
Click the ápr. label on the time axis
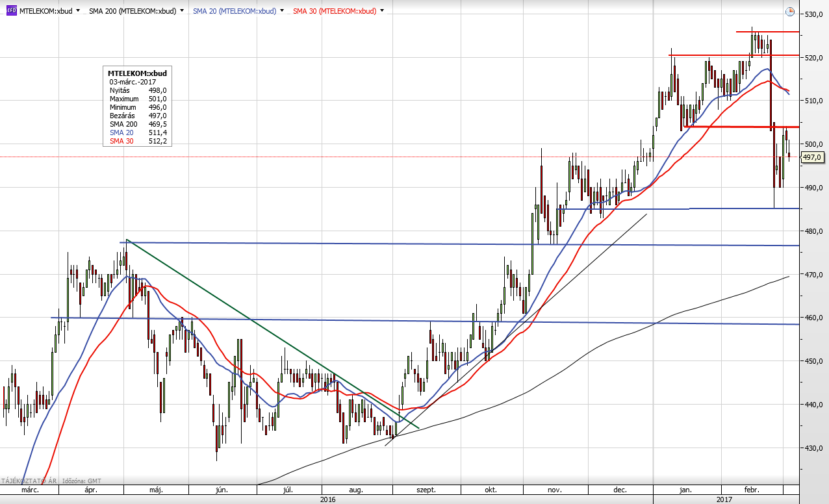pyautogui.click(x=90, y=490)
